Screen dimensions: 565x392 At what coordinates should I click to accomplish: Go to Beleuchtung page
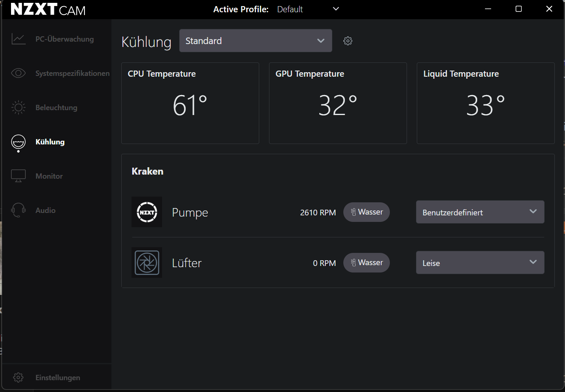point(57,108)
